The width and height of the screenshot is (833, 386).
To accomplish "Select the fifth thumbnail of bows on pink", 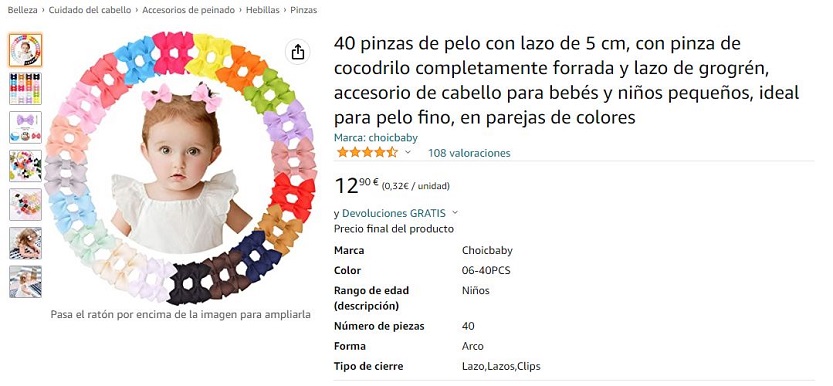I will pyautogui.click(x=25, y=204).
